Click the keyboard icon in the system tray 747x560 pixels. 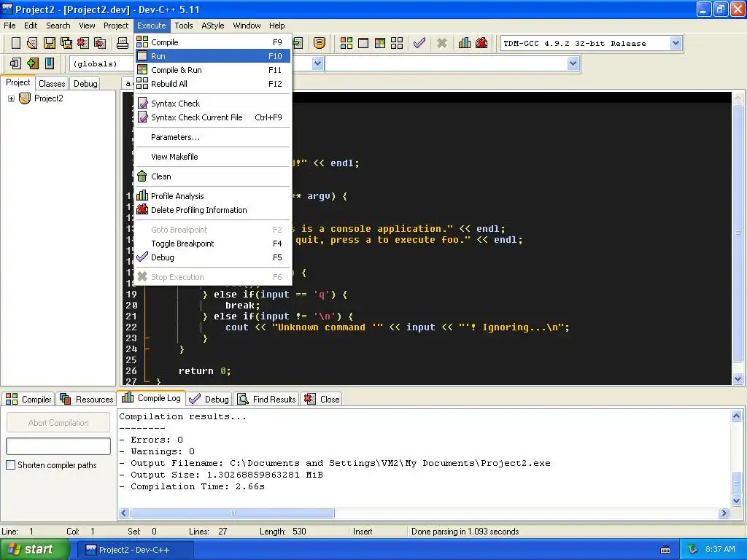(665, 550)
